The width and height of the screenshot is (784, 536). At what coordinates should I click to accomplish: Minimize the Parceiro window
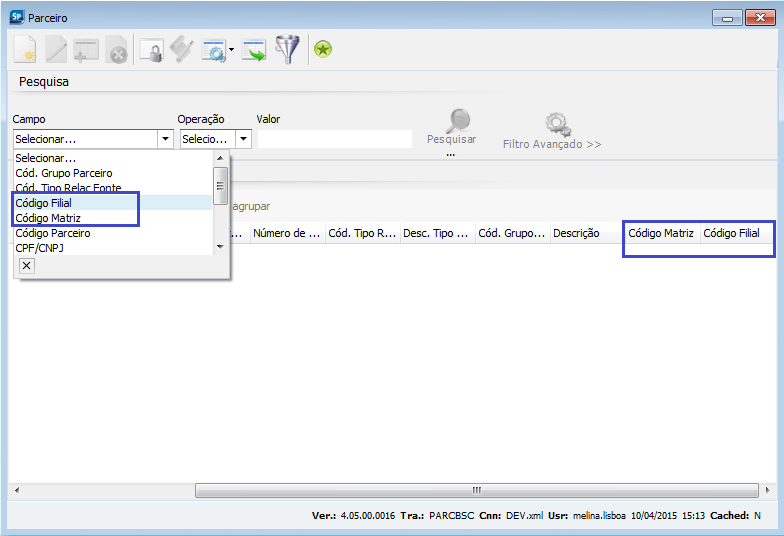coord(728,18)
